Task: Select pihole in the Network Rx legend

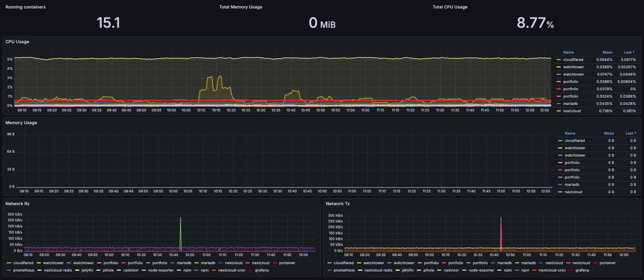Action: (x=108, y=270)
